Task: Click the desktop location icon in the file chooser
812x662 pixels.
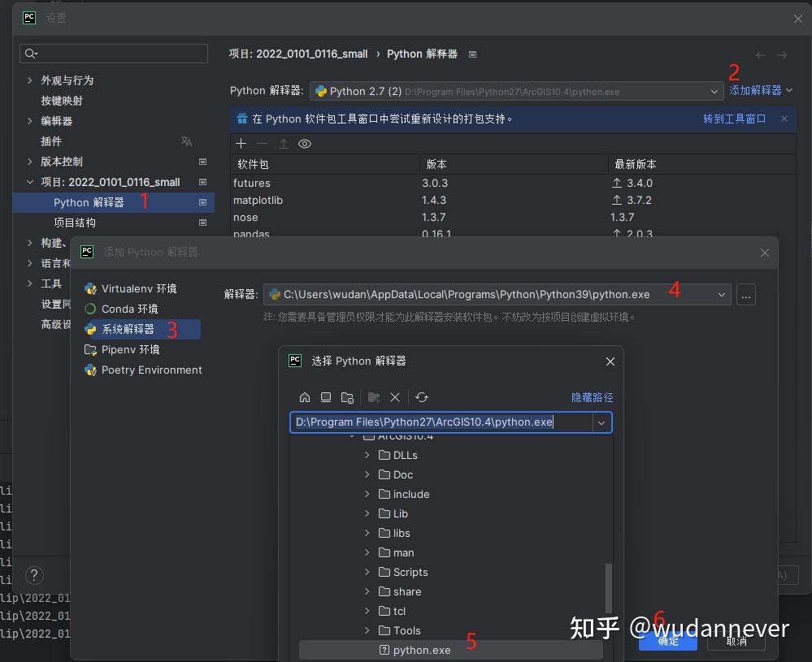Action: (326, 397)
